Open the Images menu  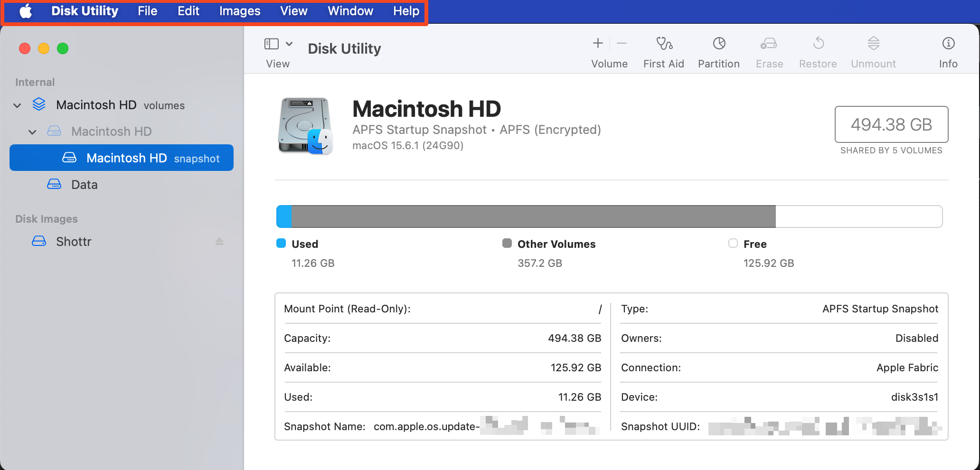point(240,11)
